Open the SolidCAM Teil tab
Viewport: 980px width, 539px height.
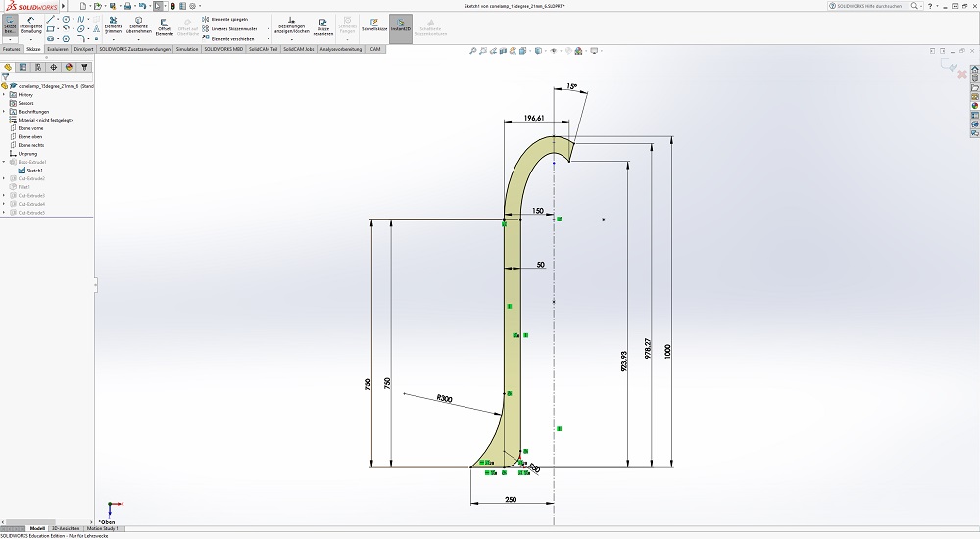263,49
